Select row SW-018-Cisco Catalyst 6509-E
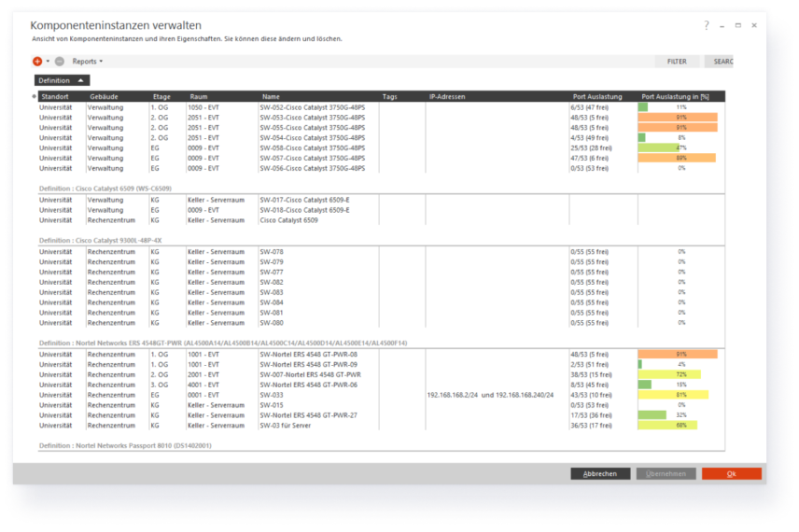 click(381, 210)
